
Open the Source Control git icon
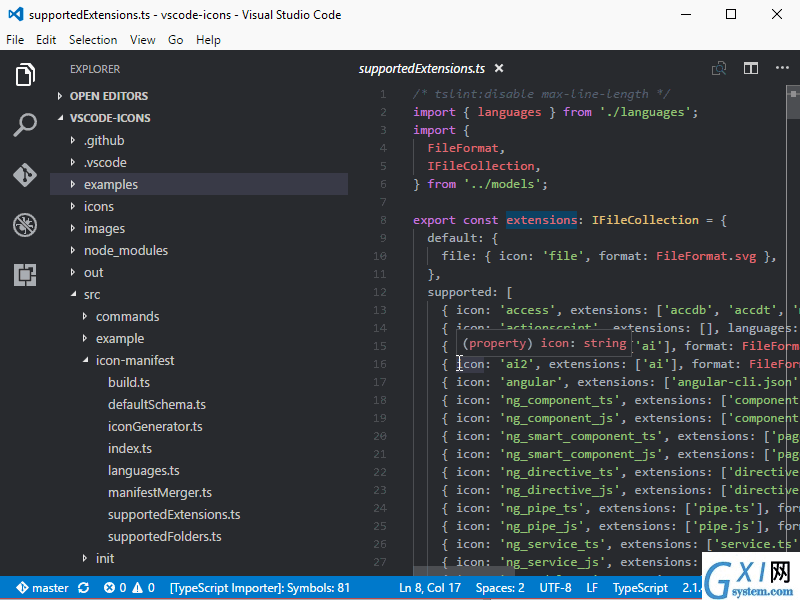[25, 175]
